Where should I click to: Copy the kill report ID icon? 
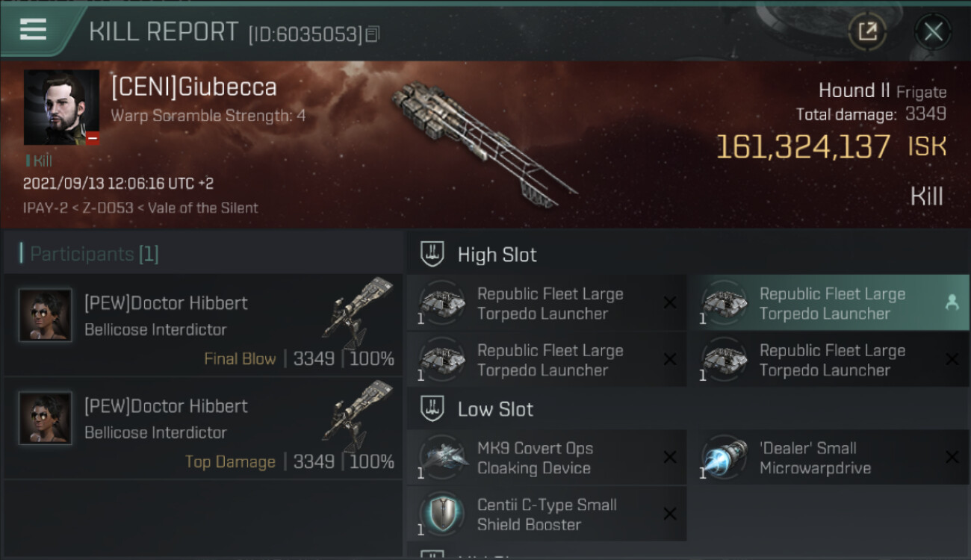click(372, 34)
